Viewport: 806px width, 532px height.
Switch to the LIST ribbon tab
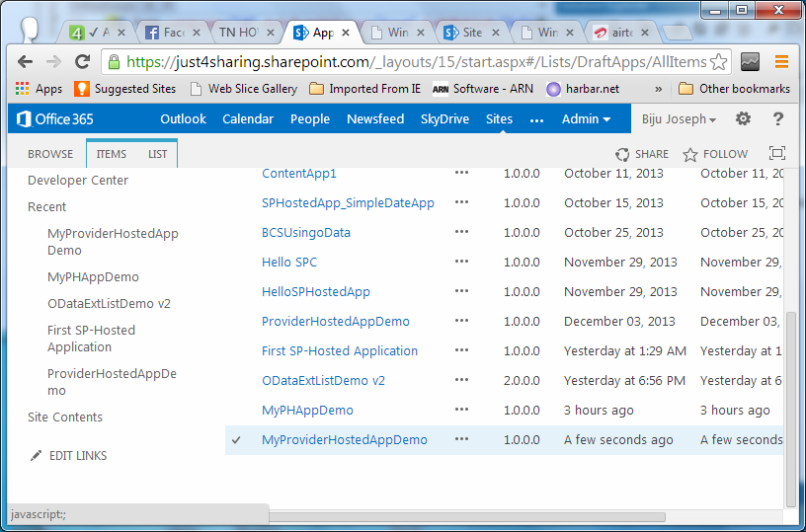click(x=158, y=154)
